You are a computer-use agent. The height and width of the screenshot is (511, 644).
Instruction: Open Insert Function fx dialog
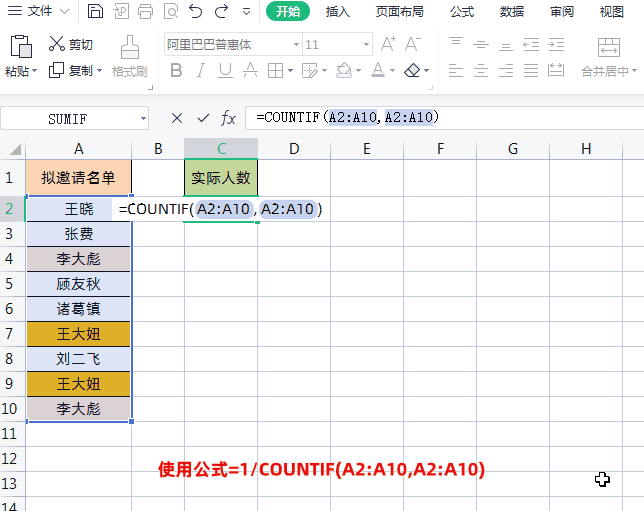pos(228,118)
